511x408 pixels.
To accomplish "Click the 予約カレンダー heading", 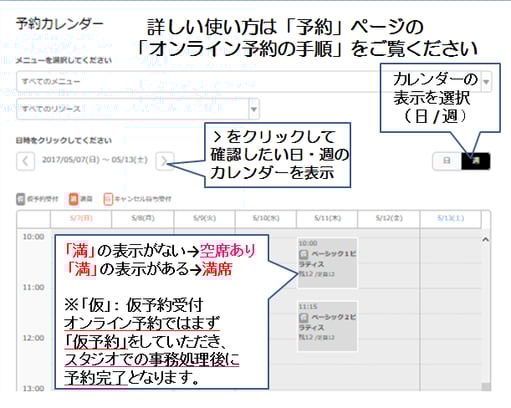I will (60, 24).
